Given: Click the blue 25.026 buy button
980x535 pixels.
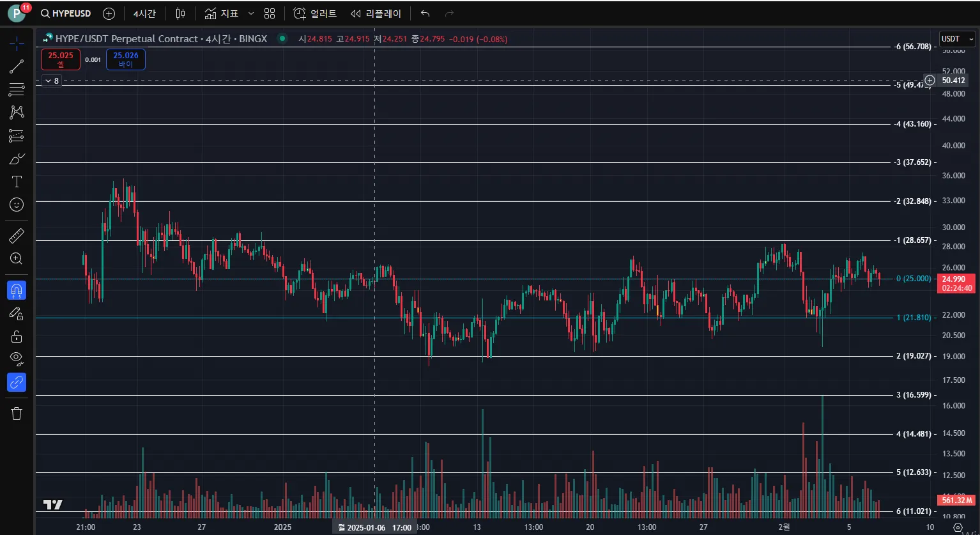Looking at the screenshot, I should pyautogui.click(x=126, y=59).
